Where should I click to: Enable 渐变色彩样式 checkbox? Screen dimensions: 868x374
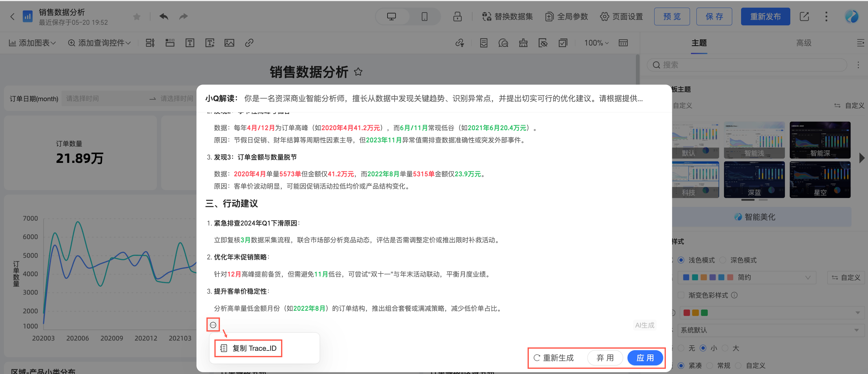pos(681,295)
